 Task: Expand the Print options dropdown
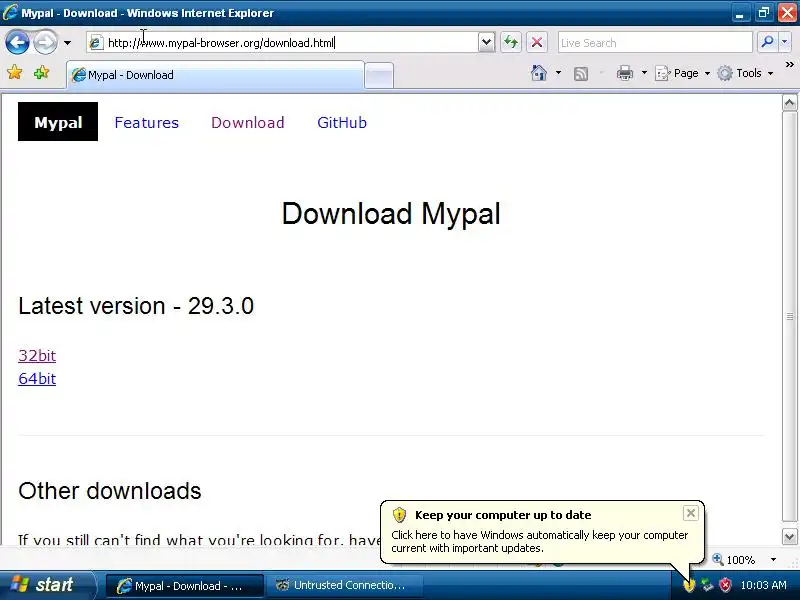pyautogui.click(x=644, y=73)
